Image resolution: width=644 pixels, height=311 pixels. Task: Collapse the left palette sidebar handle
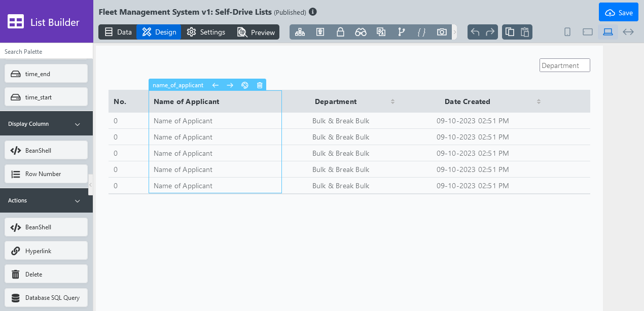[91, 185]
